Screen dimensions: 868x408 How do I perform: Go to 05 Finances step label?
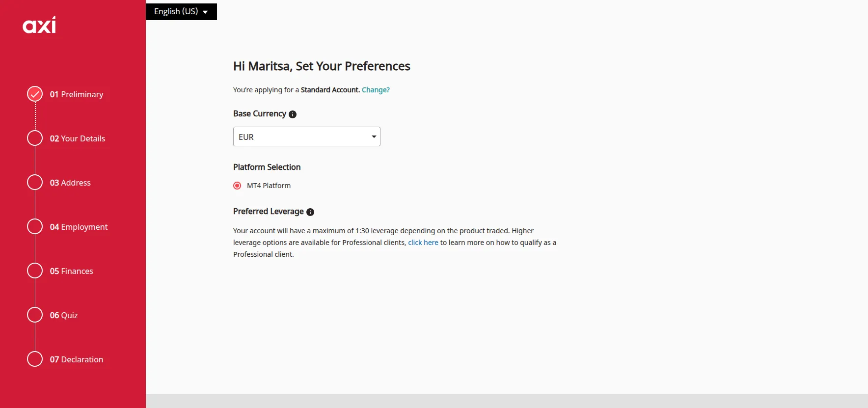[72, 271]
